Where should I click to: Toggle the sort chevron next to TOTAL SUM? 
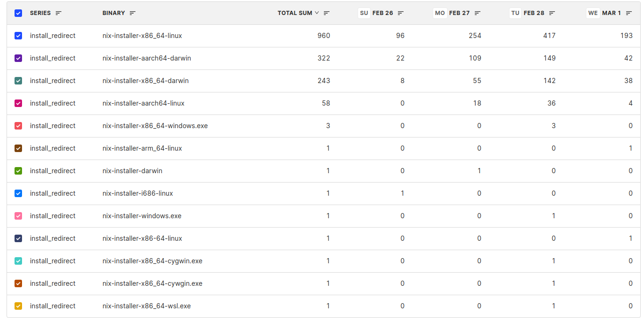(x=317, y=13)
